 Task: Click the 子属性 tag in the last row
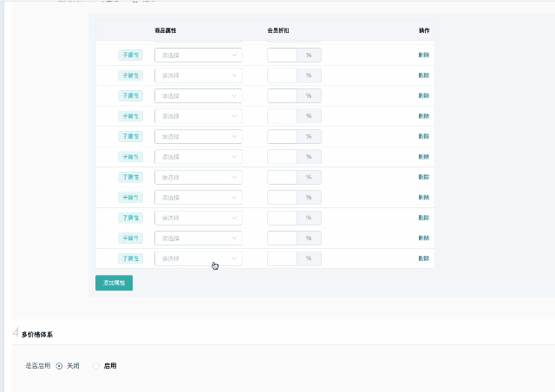[x=131, y=258]
